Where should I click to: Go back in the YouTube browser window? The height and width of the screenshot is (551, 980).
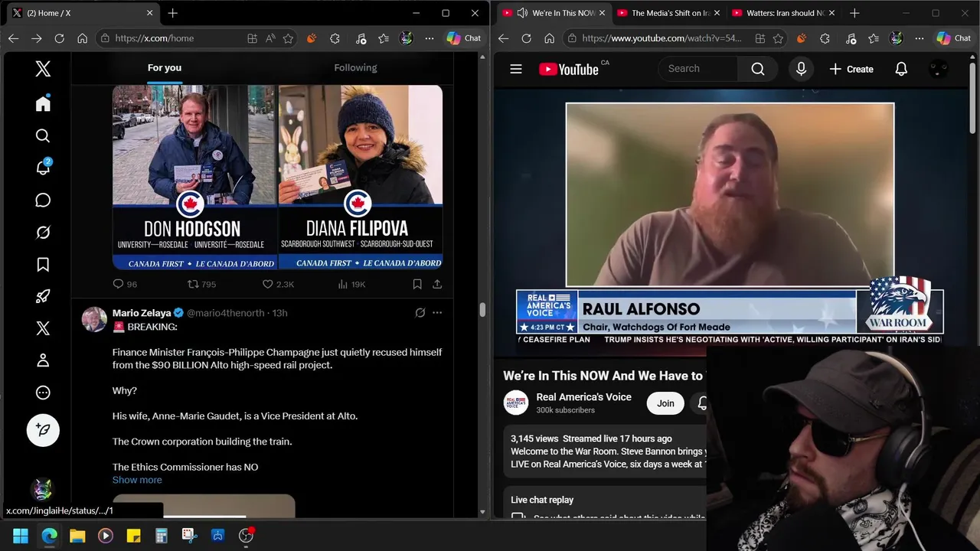(x=503, y=38)
